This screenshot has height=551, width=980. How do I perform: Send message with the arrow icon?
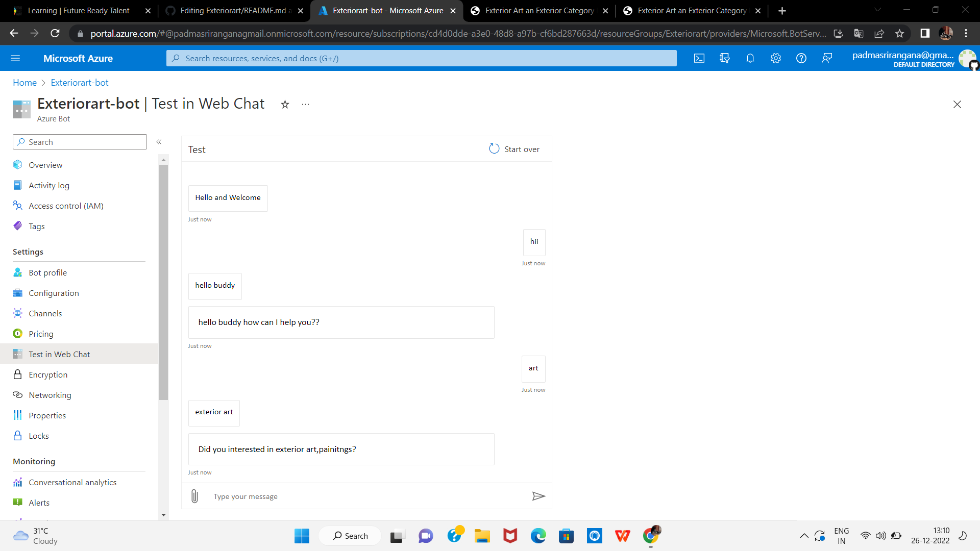pos(538,496)
